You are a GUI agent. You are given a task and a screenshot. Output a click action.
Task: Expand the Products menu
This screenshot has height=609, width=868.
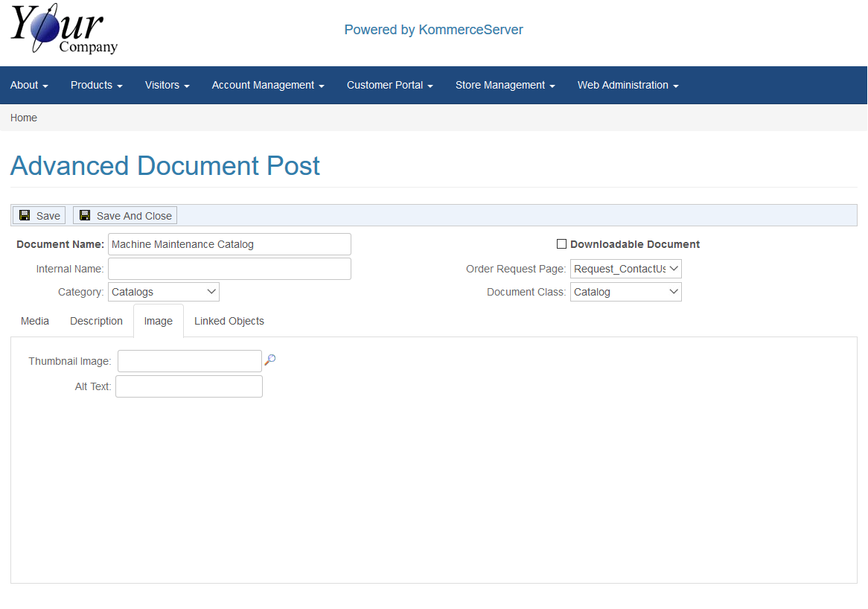(96, 85)
